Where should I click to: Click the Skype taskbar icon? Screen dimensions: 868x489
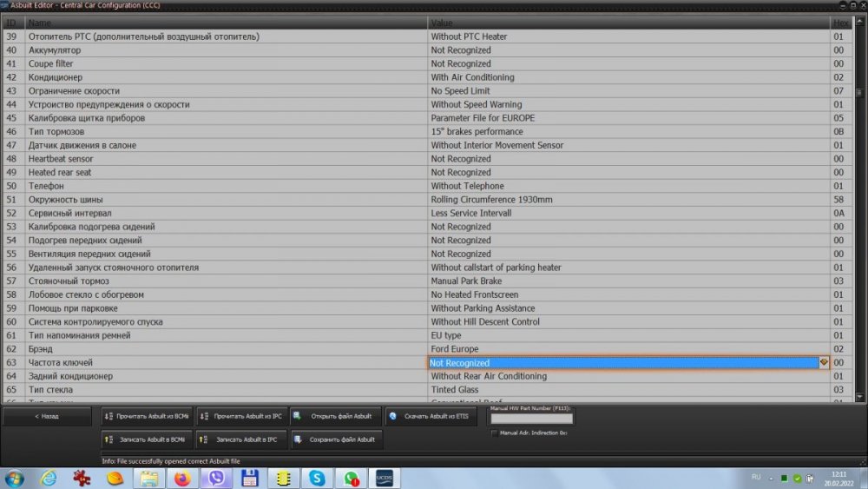pos(317,478)
